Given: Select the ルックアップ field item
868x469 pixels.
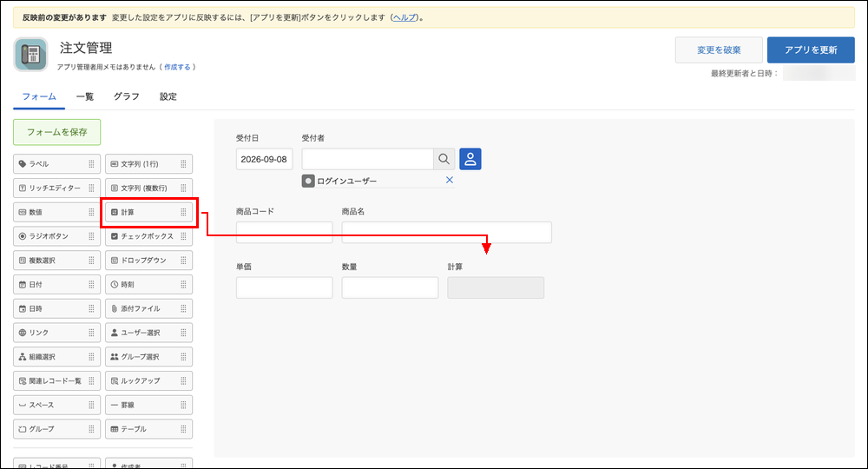Looking at the screenshot, I should (x=149, y=381).
